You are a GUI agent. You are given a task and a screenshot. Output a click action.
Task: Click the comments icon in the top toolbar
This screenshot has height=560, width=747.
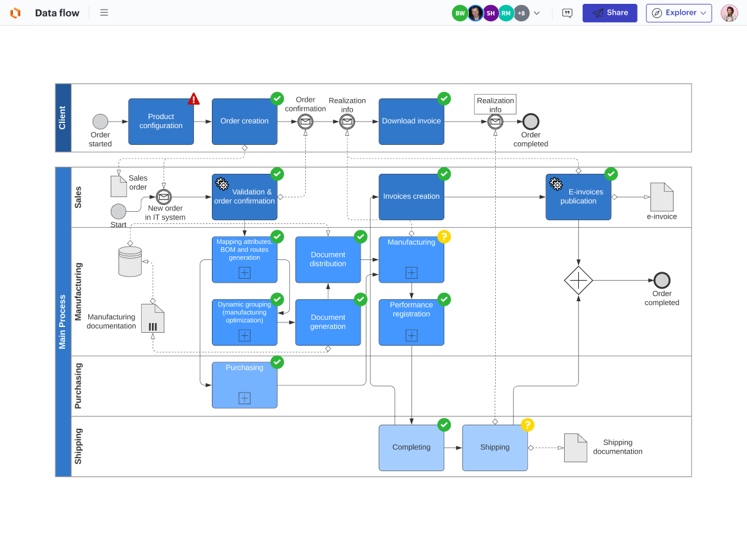point(567,13)
